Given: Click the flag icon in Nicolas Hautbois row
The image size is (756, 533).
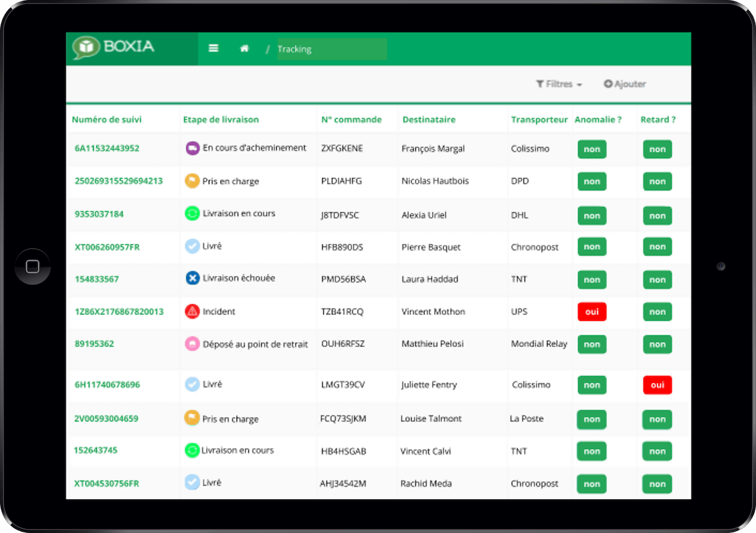Looking at the screenshot, I should coord(192,181).
